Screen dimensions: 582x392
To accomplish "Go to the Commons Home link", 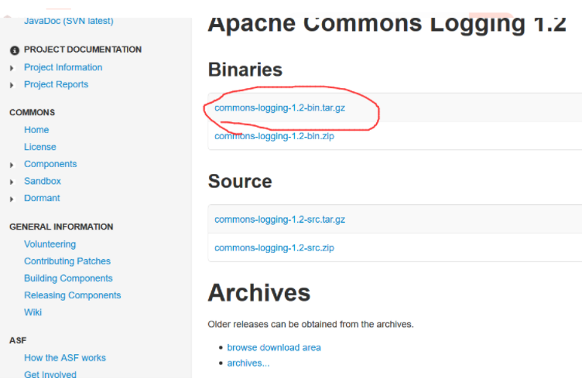I will 36,130.
